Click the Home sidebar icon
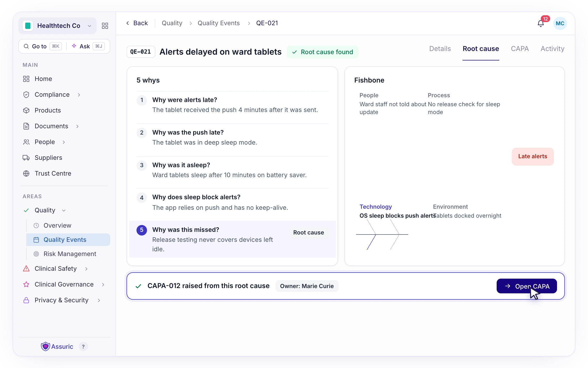Viewport: 588px width, 368px height. (x=26, y=79)
